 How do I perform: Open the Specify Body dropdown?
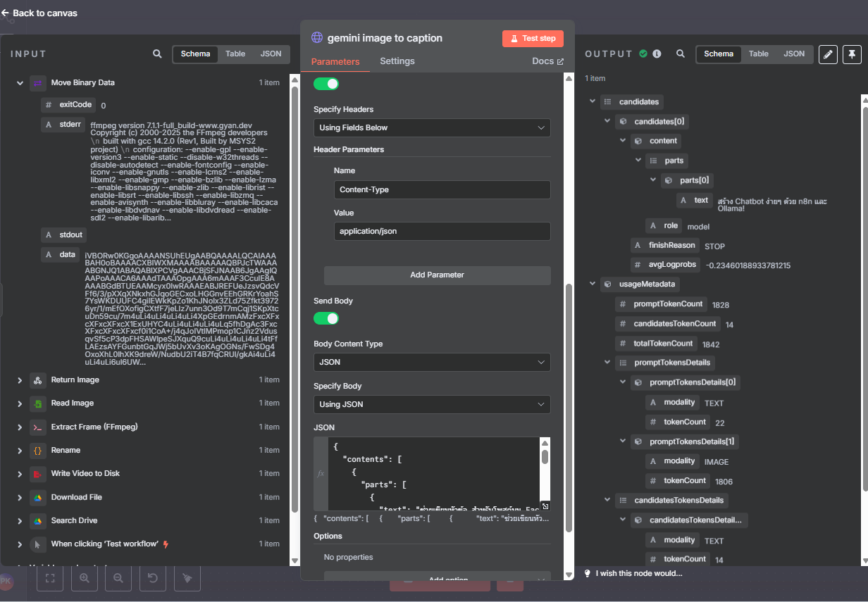432,404
